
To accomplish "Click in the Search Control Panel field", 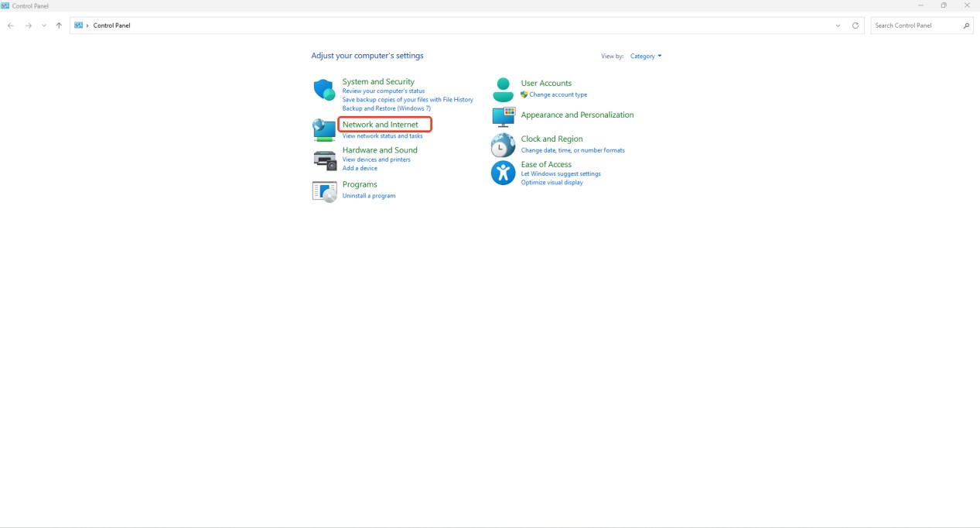I will (917, 26).
